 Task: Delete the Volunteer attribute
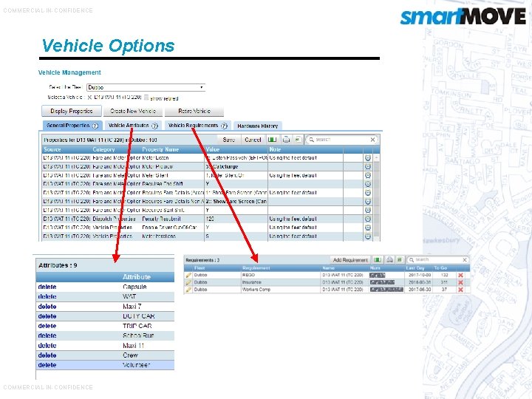47,365
